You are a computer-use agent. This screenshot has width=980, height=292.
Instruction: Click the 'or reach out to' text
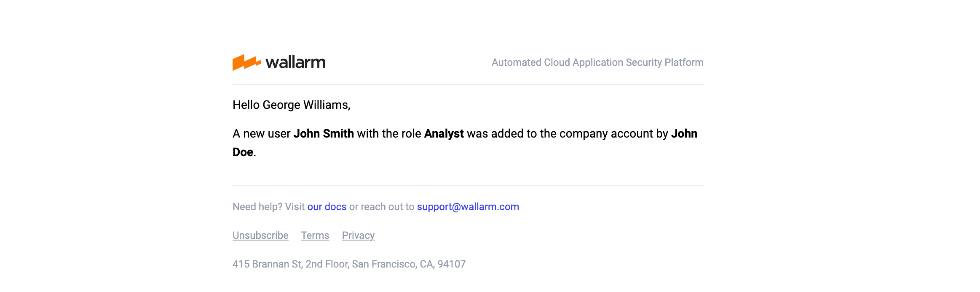(381, 207)
